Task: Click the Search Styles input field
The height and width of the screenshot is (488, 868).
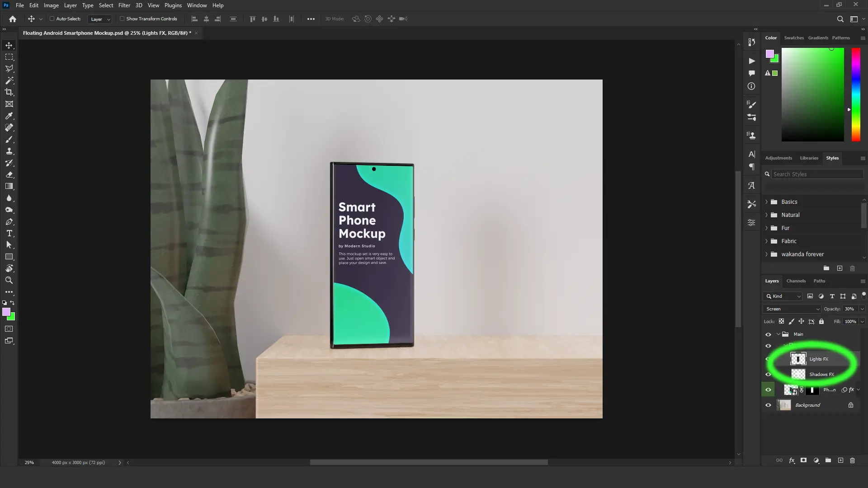Action: coord(817,174)
